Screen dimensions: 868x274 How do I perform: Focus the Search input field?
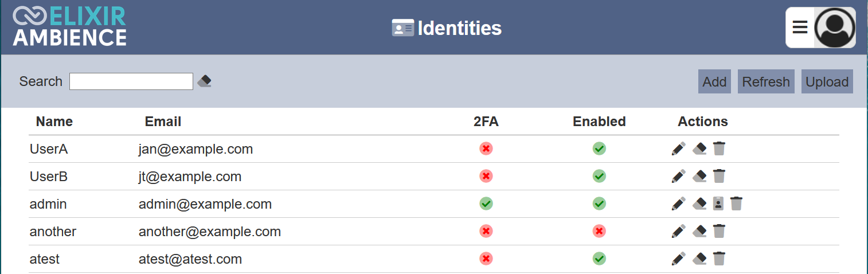[131, 81]
